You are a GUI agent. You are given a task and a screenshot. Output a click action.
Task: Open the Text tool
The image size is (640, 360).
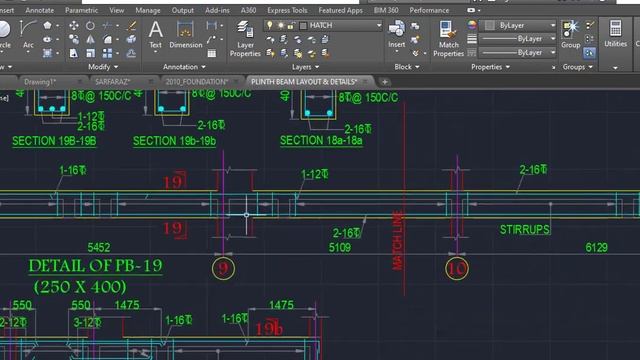coord(155,35)
